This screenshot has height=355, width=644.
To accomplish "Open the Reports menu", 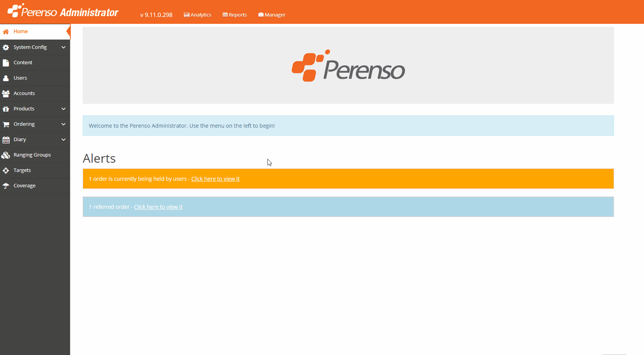I will pos(235,15).
